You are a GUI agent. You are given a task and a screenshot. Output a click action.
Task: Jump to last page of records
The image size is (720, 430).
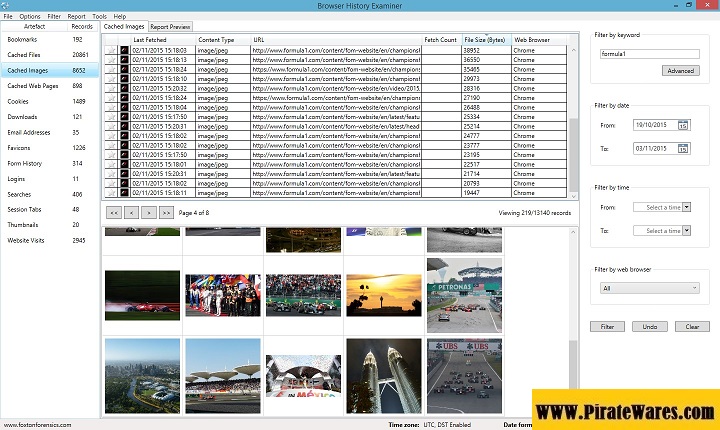point(165,213)
